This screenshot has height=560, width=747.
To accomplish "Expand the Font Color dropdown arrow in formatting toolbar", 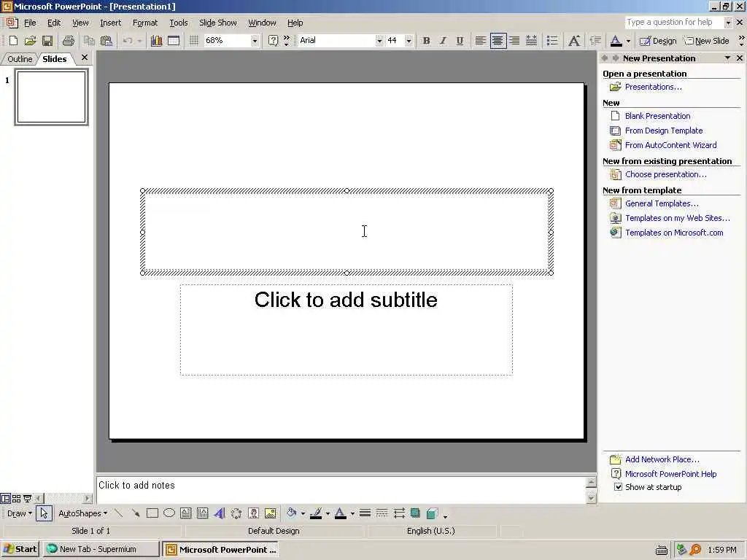I will point(628,41).
